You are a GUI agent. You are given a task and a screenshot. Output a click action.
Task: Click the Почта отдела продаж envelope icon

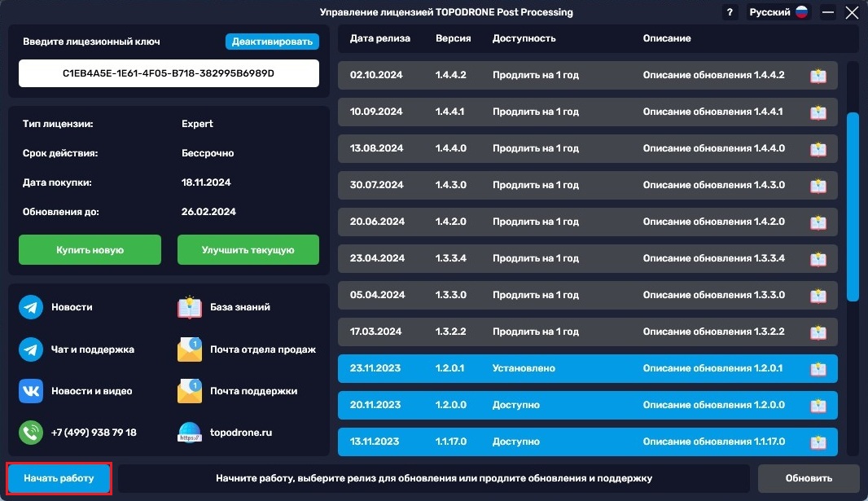coord(190,349)
